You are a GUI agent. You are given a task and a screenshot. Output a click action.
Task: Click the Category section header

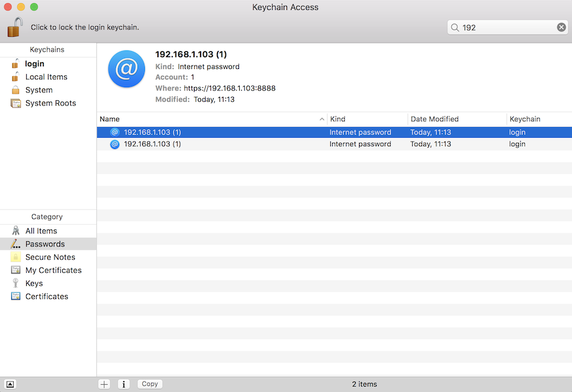tap(47, 217)
